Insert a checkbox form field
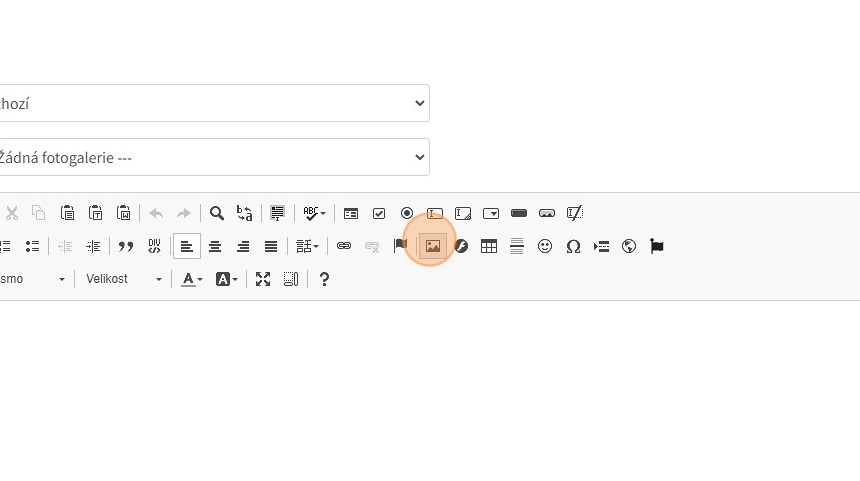 click(379, 213)
